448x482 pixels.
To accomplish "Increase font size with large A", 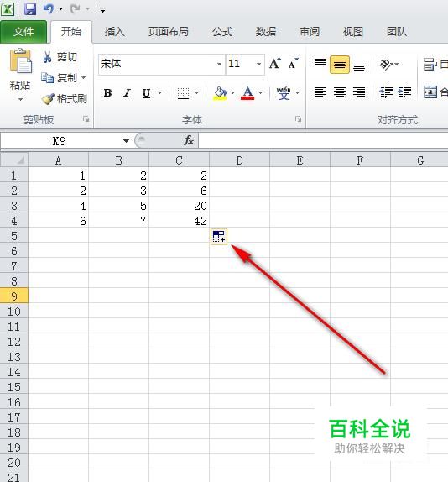I will coord(274,64).
